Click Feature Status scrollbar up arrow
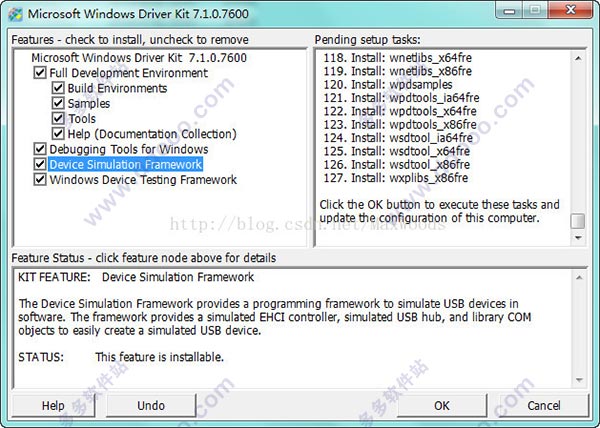This screenshot has height=428, width=600. pos(579,277)
